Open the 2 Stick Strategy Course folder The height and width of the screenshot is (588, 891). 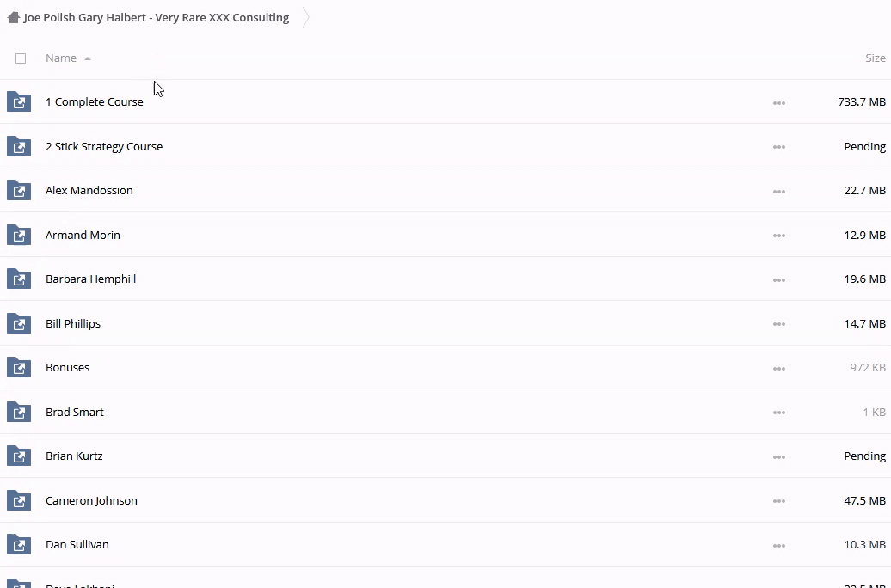tap(104, 147)
